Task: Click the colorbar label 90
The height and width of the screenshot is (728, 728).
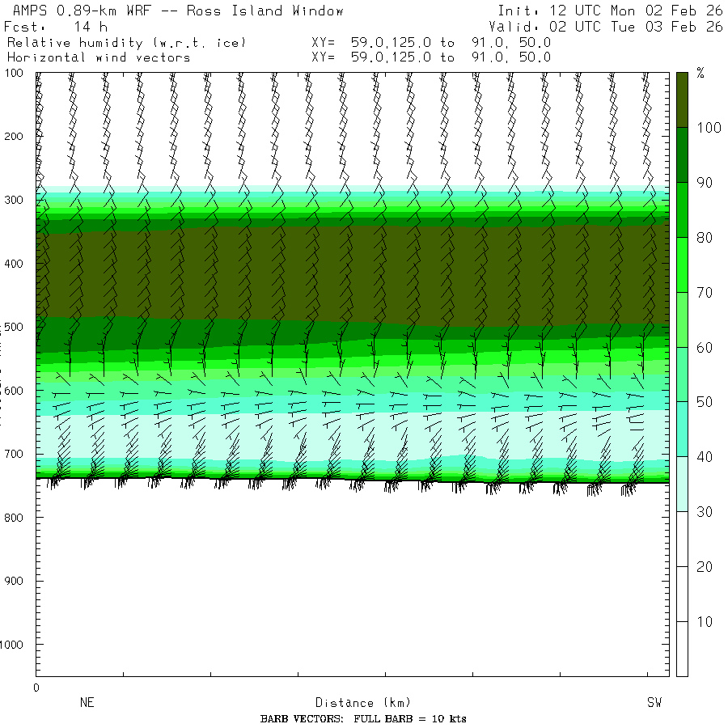Action: [705, 183]
